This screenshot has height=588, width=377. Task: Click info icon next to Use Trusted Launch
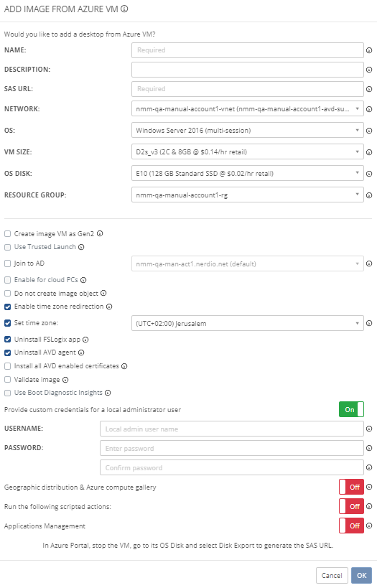coord(81,247)
